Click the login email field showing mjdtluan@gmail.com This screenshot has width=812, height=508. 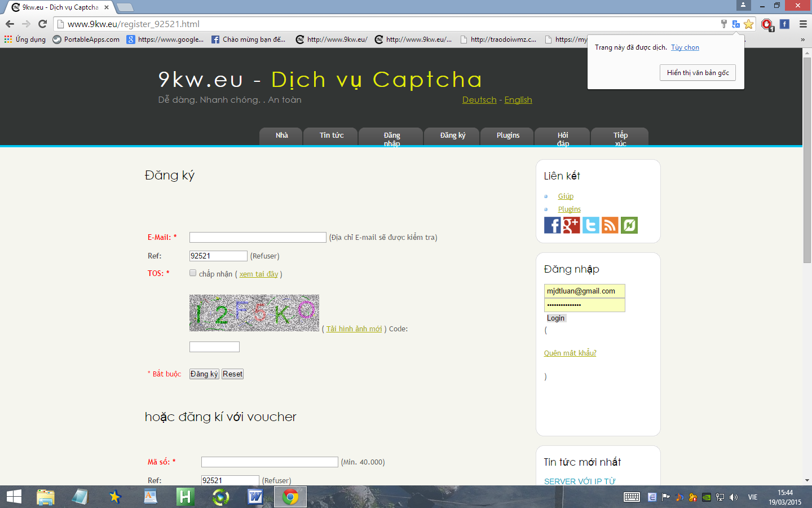(x=584, y=291)
